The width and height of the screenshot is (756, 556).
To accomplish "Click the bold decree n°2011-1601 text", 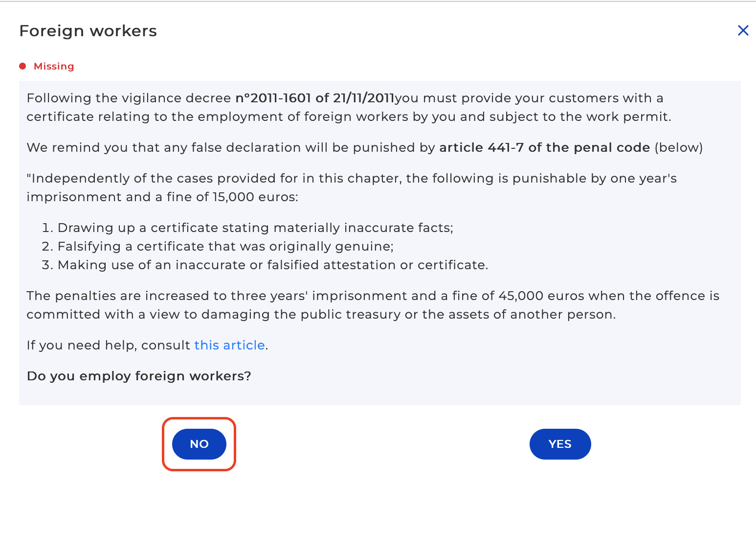I will (x=315, y=98).
